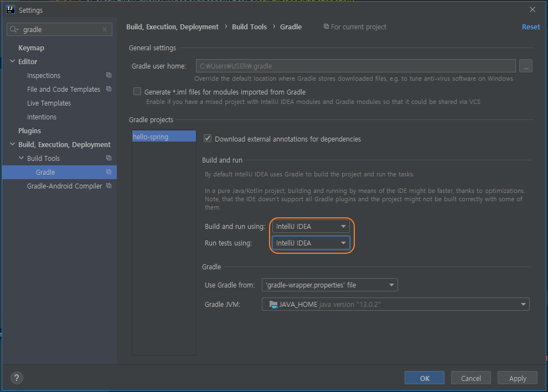Click the Build Tools breadcrumb

pos(249,27)
